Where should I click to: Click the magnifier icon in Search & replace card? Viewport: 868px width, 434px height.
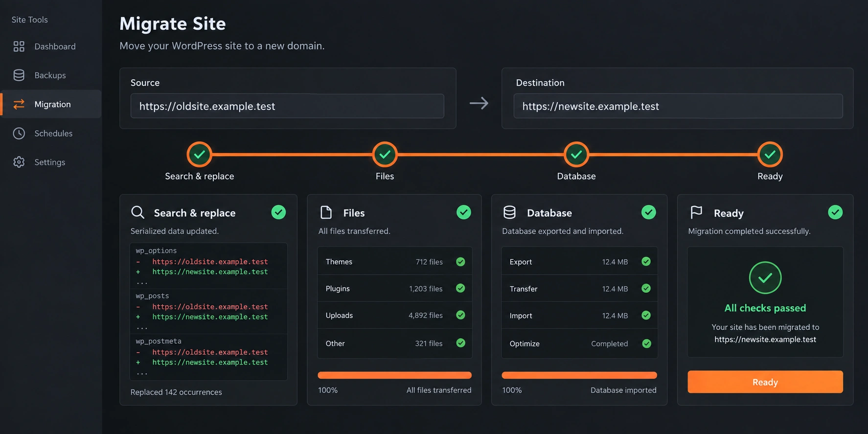click(137, 212)
